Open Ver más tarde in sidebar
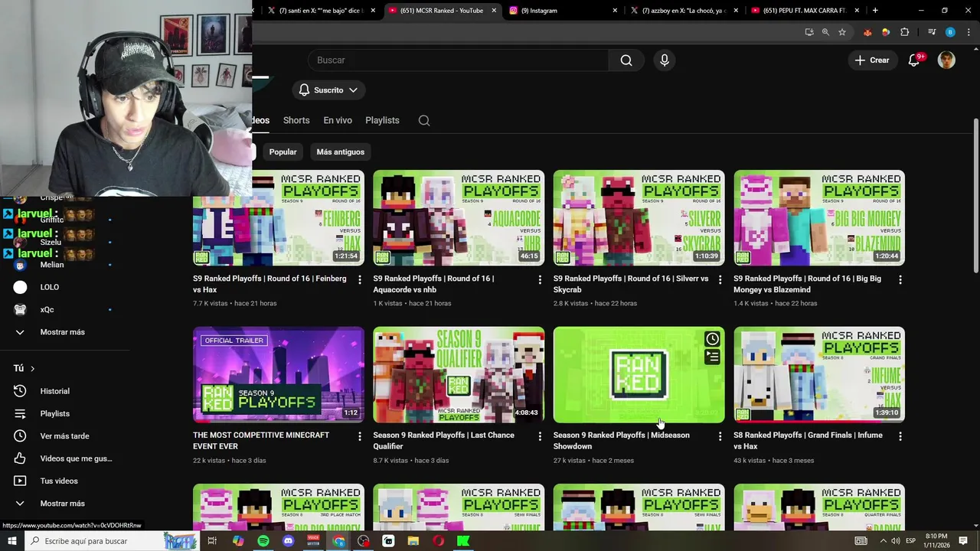 pos(65,436)
